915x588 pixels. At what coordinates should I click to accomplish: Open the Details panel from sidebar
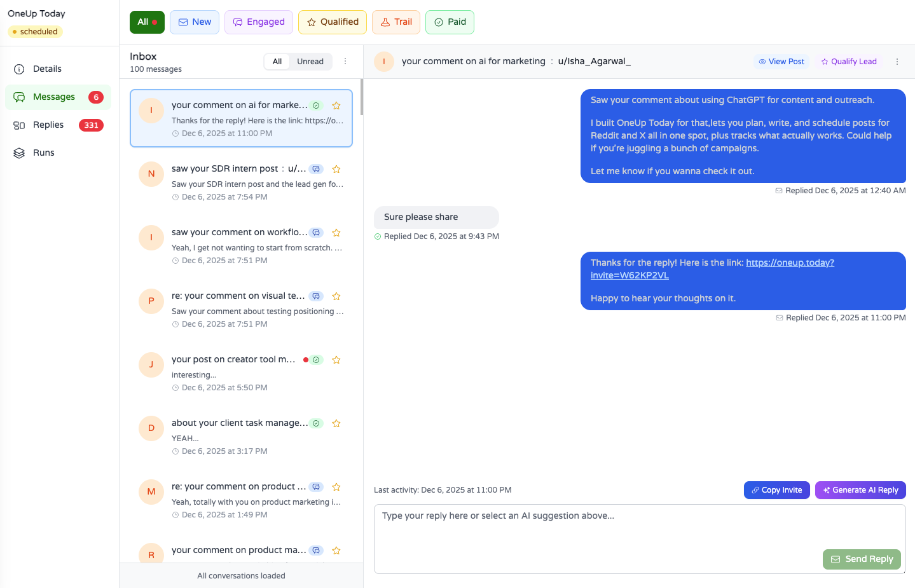coord(47,69)
